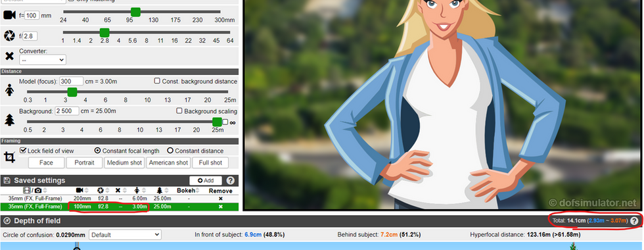Choose the American shot framing preset
The width and height of the screenshot is (644, 250).
click(168, 163)
